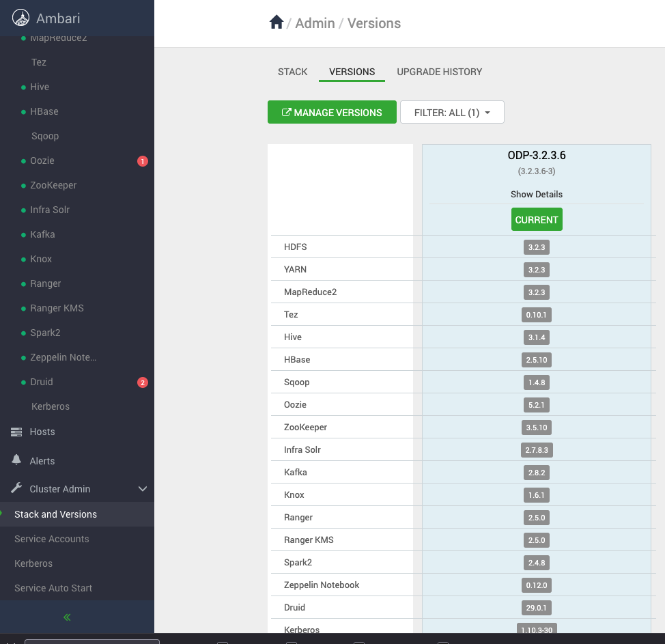This screenshot has width=665, height=644.
Task: Go to Alerts page
Action: coord(42,461)
